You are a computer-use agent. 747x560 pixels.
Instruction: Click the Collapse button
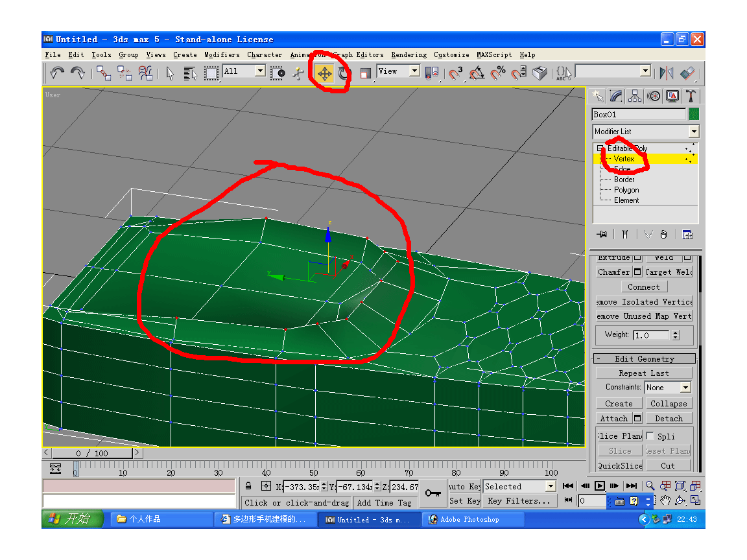pyautogui.click(x=669, y=404)
